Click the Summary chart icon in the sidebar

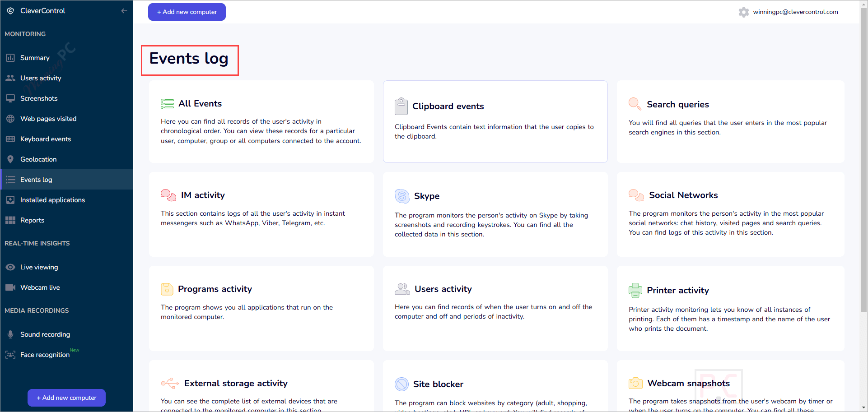10,58
